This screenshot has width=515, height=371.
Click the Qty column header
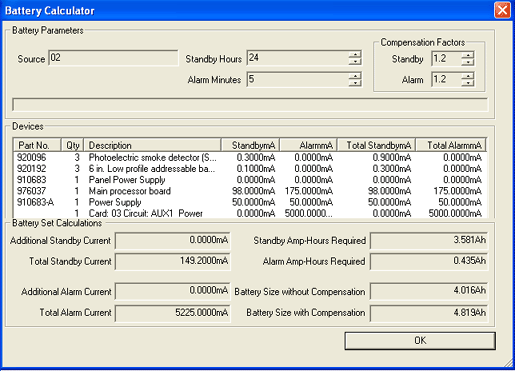pos(72,145)
